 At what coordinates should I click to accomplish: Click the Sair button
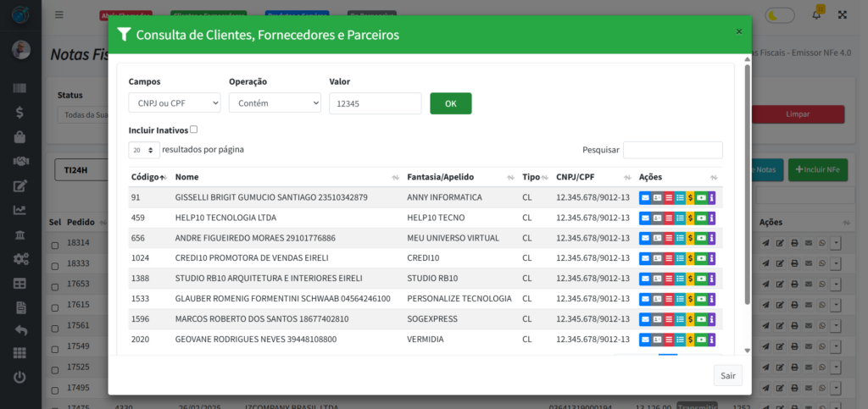(x=727, y=375)
